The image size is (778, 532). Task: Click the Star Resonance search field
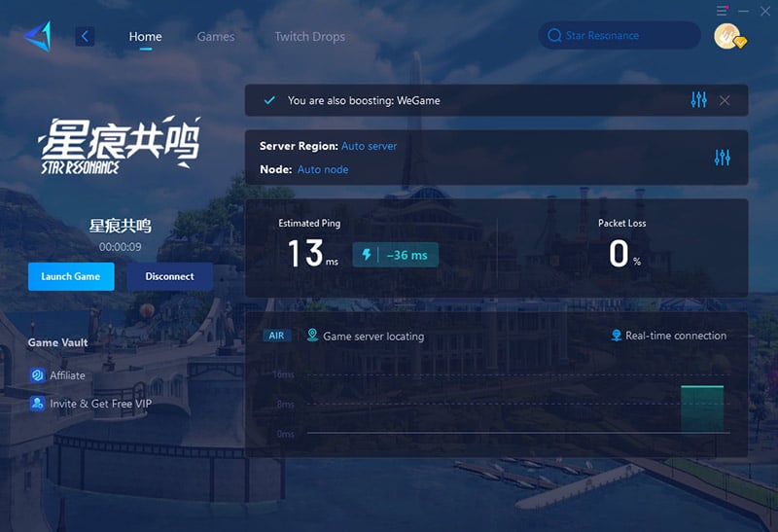619,35
